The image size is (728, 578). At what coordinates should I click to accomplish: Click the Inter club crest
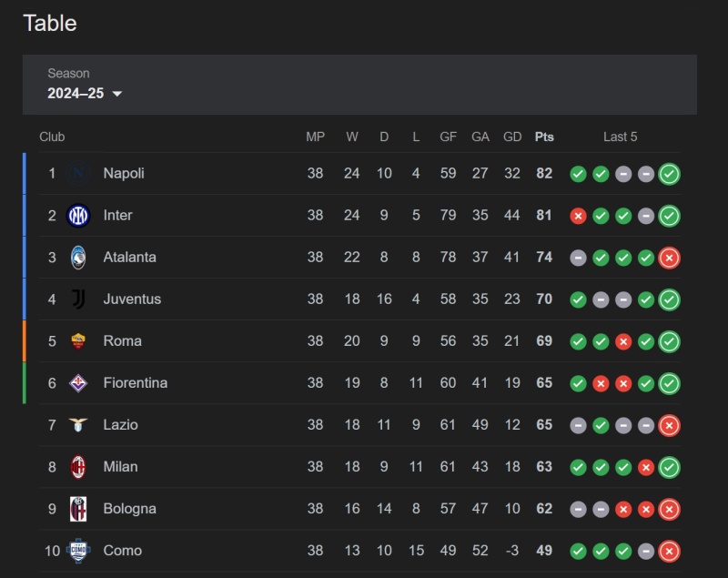coord(78,216)
